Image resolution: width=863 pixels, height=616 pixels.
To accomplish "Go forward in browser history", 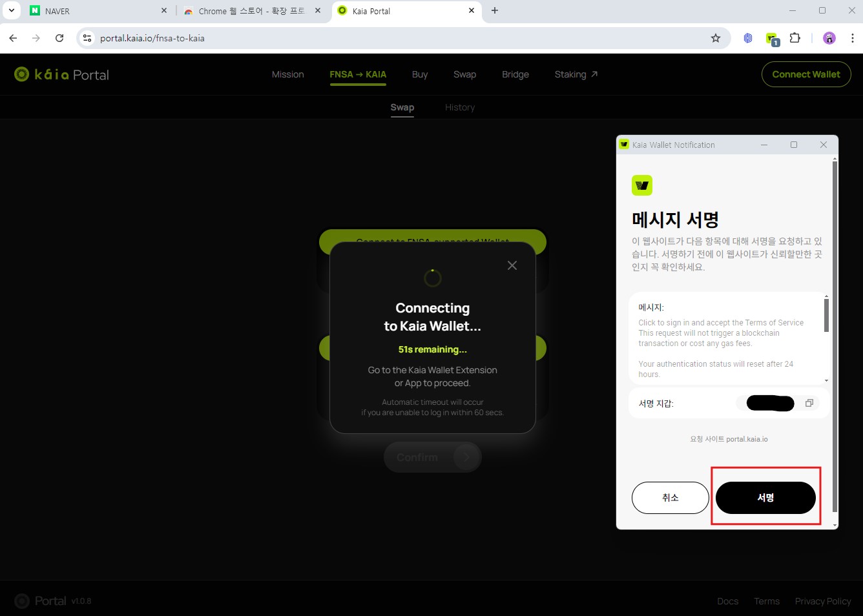I will pyautogui.click(x=36, y=38).
